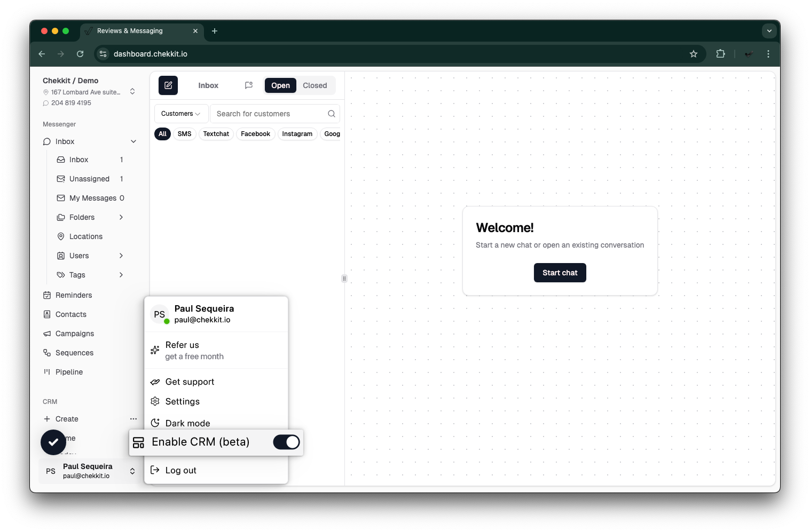Click the Inbox header tab label
Viewport: 810px width, 532px height.
[208, 85]
